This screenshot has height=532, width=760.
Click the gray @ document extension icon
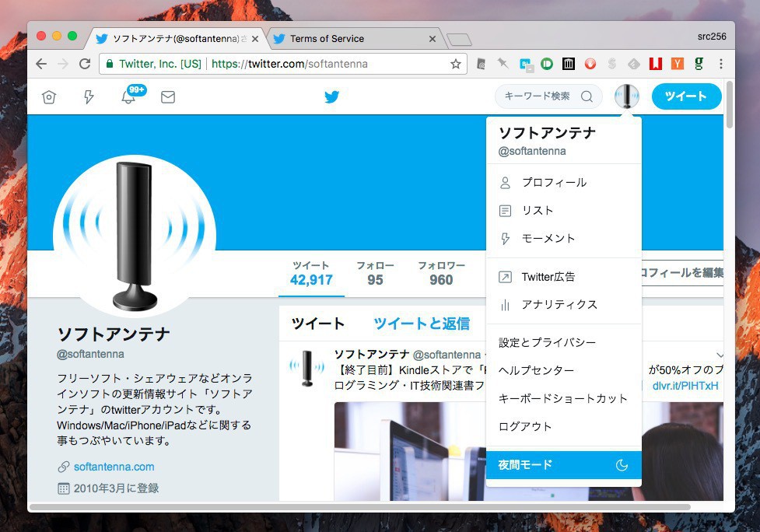point(482,64)
